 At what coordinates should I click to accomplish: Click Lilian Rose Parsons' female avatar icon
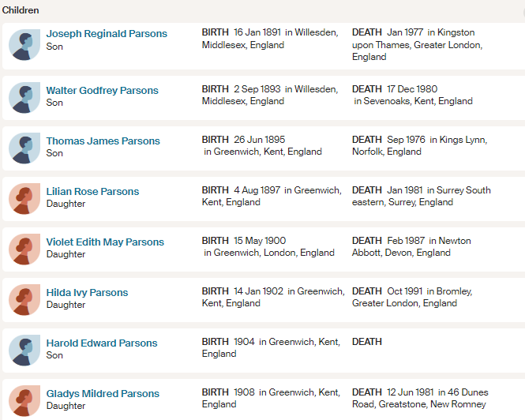[24, 199]
